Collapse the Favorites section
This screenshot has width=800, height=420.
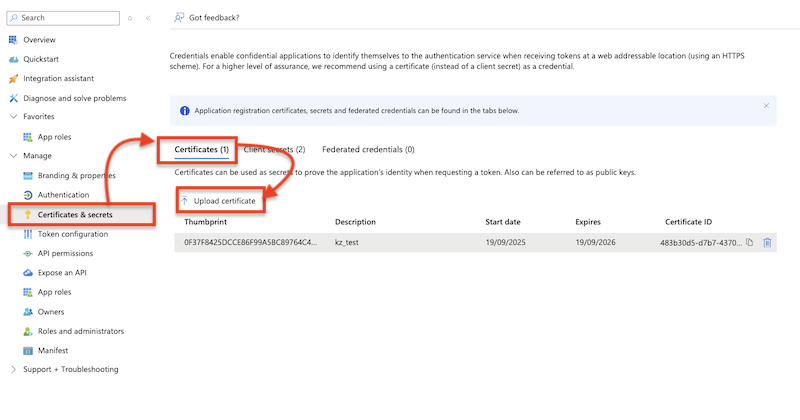tap(13, 117)
